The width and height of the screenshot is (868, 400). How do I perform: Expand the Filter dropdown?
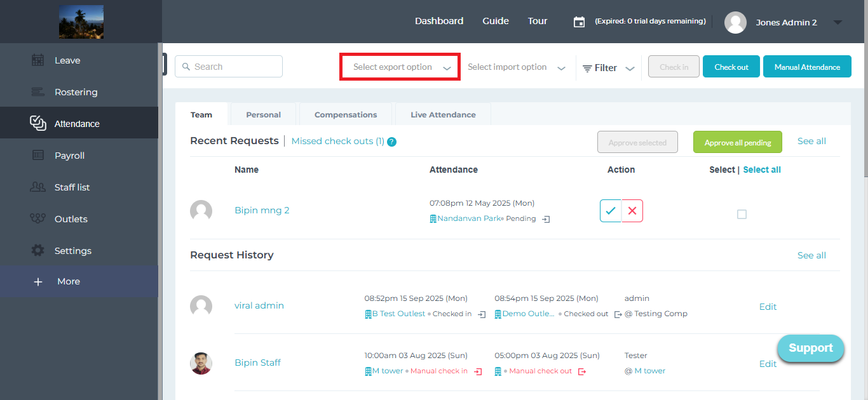point(608,68)
